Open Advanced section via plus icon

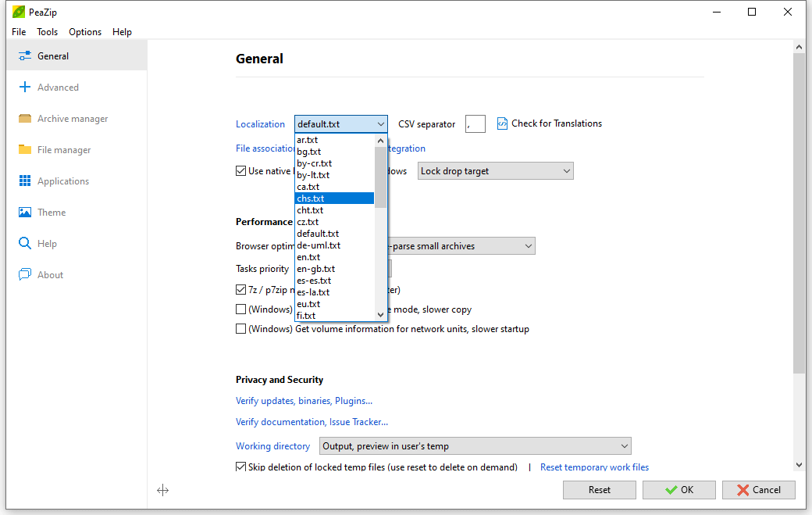(25, 88)
